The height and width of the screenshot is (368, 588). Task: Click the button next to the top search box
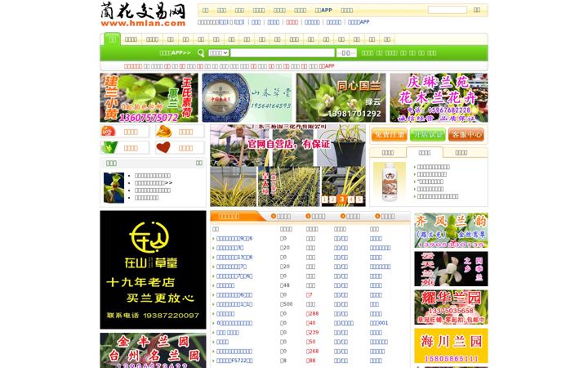click(x=477, y=10)
